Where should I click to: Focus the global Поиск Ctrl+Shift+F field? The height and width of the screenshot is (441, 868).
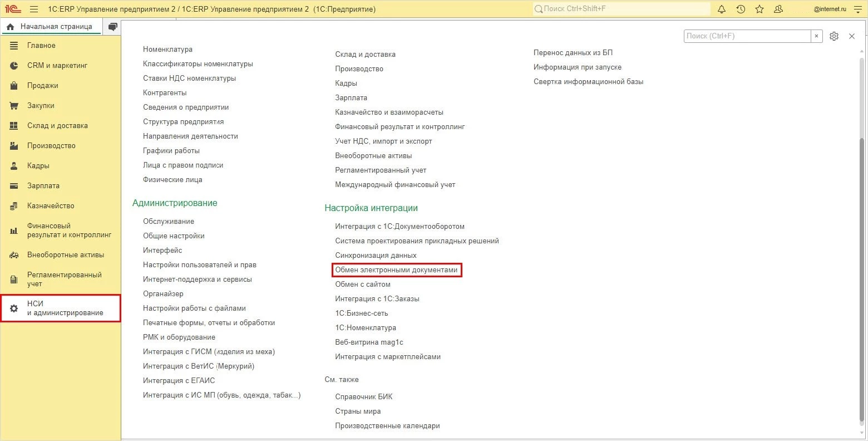[x=622, y=9]
